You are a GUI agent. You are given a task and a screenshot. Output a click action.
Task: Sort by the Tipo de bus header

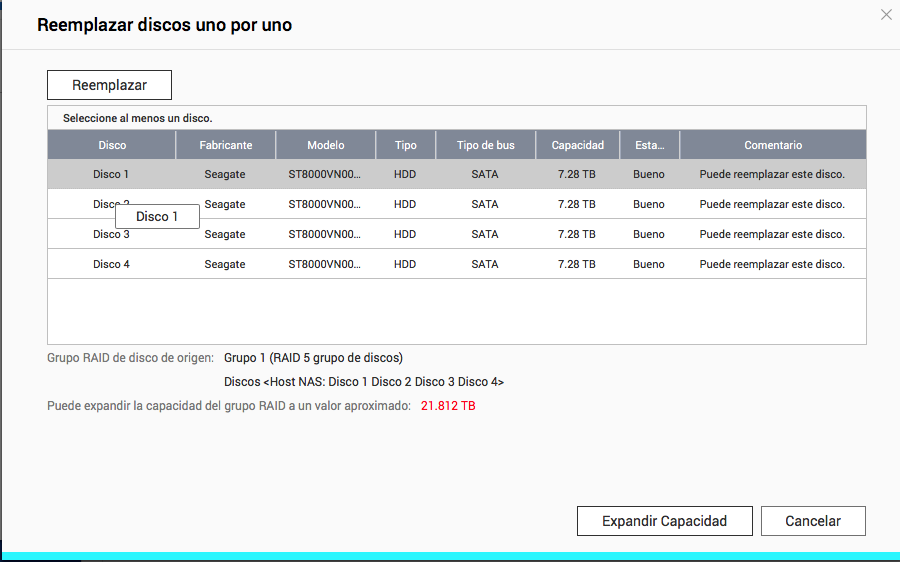pyautogui.click(x=485, y=145)
